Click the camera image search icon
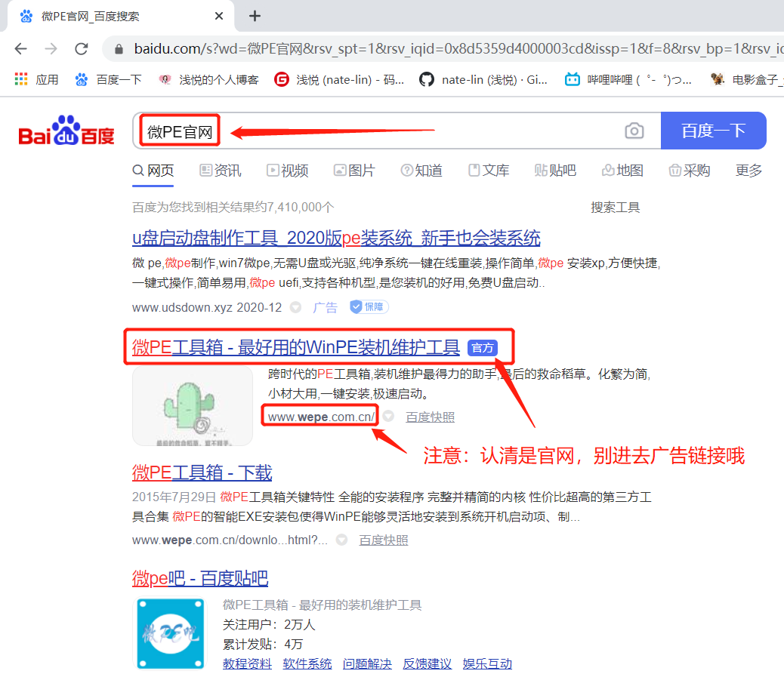The image size is (784, 674). point(634,131)
